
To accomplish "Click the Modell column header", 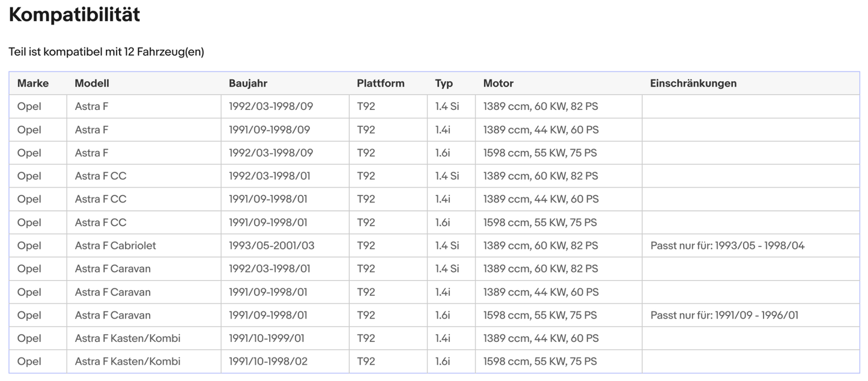I will tap(92, 84).
